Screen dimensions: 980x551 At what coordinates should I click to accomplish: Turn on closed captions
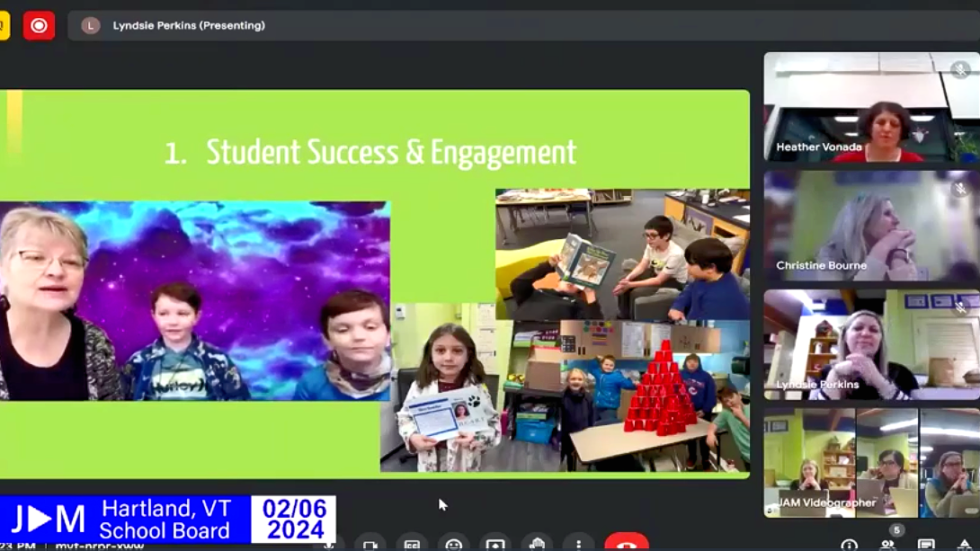(x=412, y=545)
